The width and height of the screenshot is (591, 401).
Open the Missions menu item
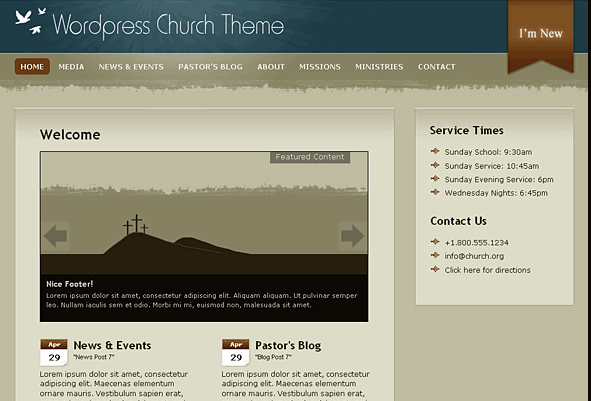pos(320,67)
